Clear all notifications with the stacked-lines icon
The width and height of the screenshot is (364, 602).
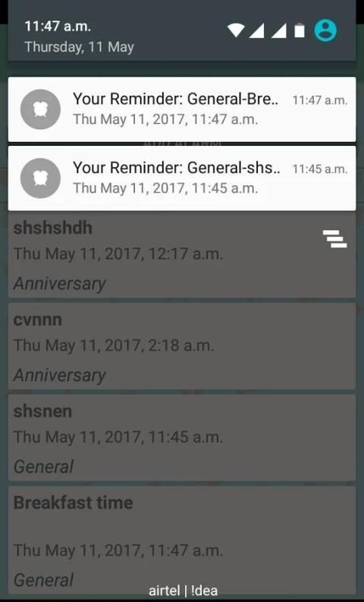click(x=335, y=238)
